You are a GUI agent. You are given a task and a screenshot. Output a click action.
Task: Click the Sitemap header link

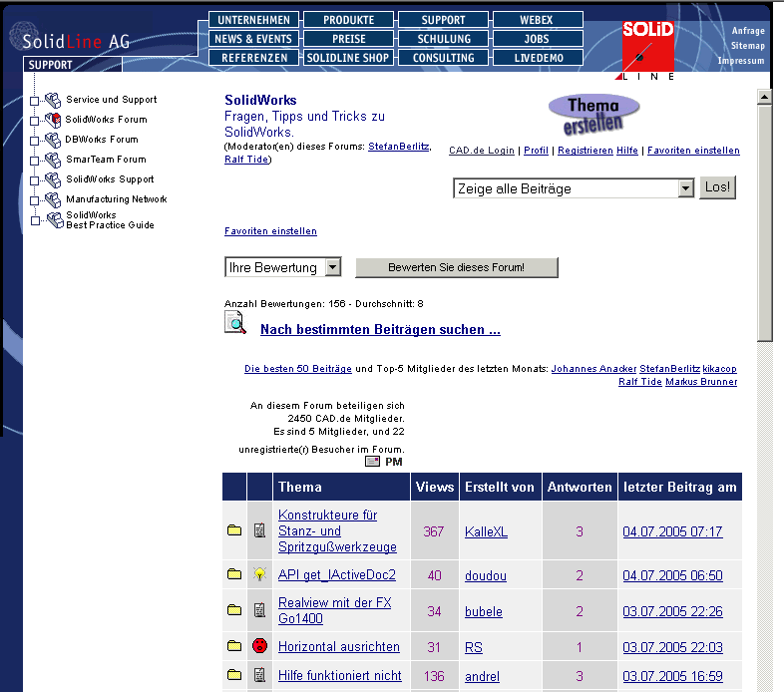pyautogui.click(x=747, y=46)
